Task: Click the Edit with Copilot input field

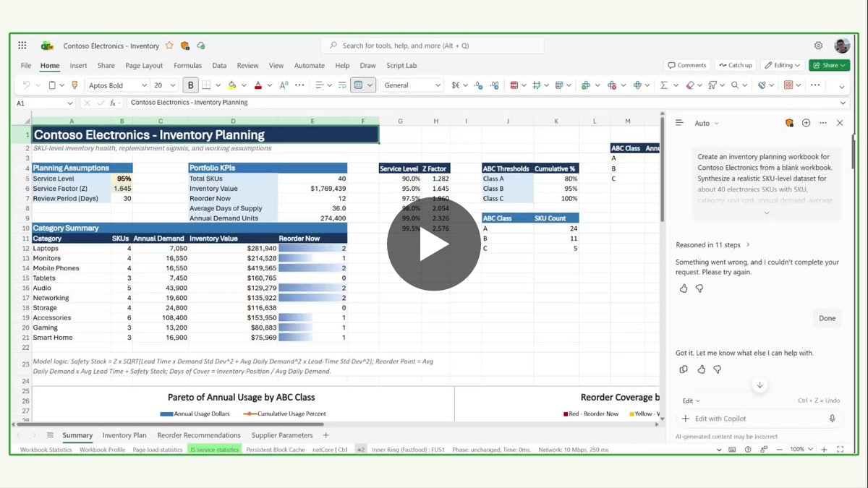Action: coord(759,419)
